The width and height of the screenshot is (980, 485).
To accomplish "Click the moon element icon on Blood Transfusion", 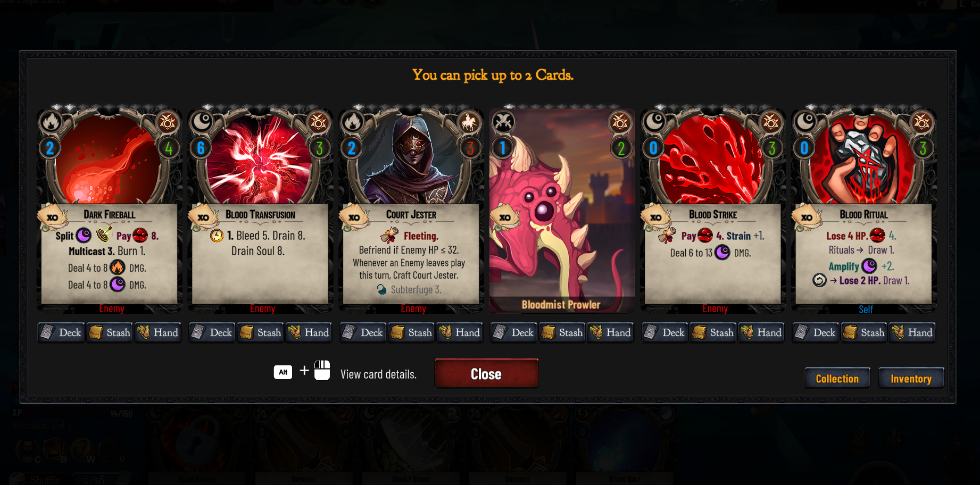I will click(202, 122).
